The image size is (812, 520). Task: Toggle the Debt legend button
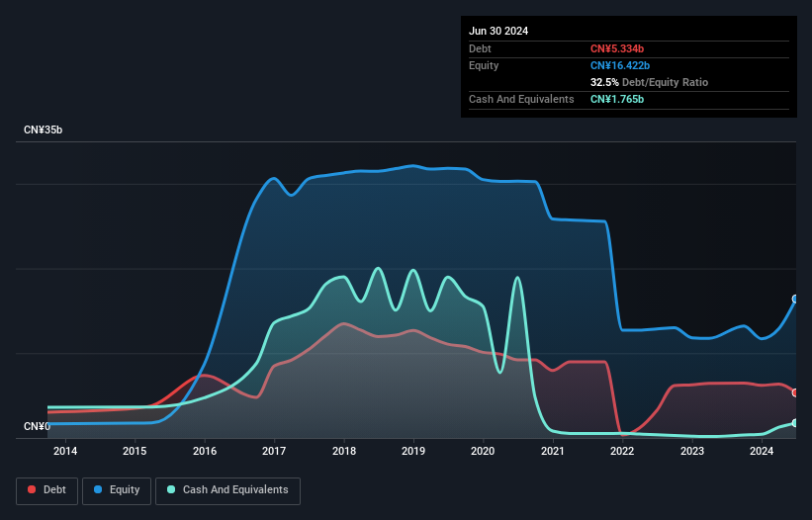point(47,490)
